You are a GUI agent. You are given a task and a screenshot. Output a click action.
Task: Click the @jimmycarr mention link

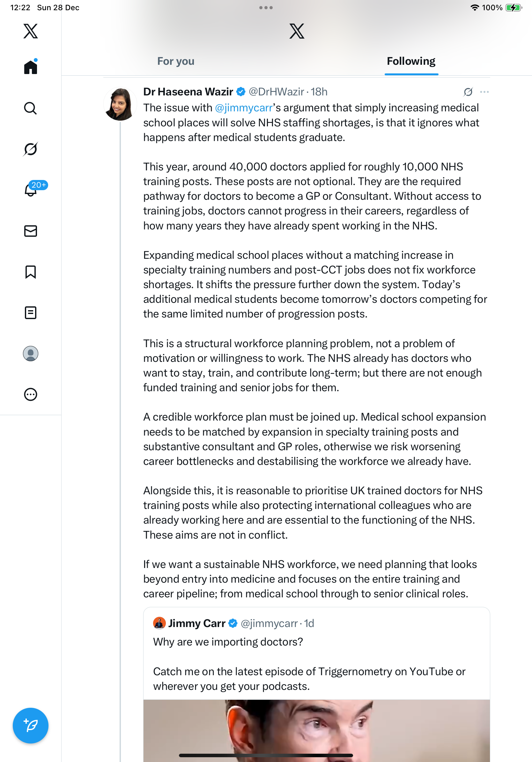tap(243, 108)
